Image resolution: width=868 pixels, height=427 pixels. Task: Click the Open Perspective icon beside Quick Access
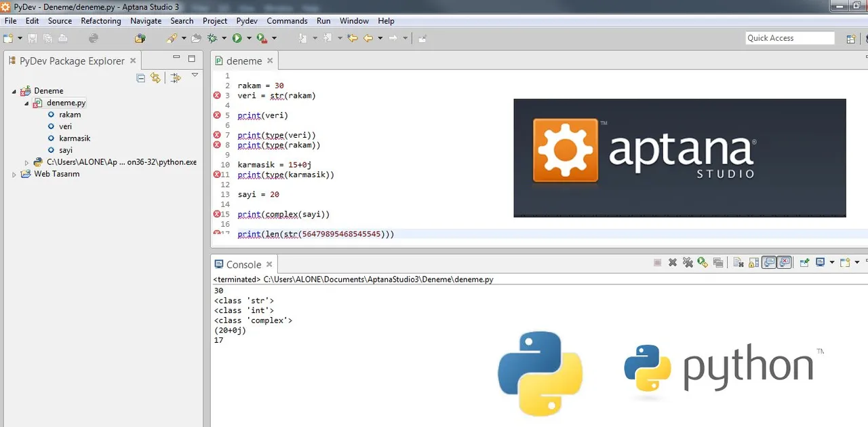tap(851, 39)
